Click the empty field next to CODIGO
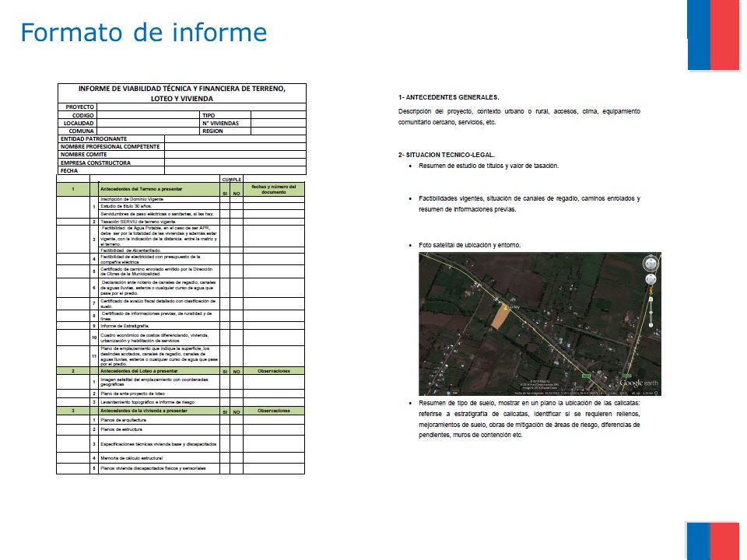 coord(149,115)
